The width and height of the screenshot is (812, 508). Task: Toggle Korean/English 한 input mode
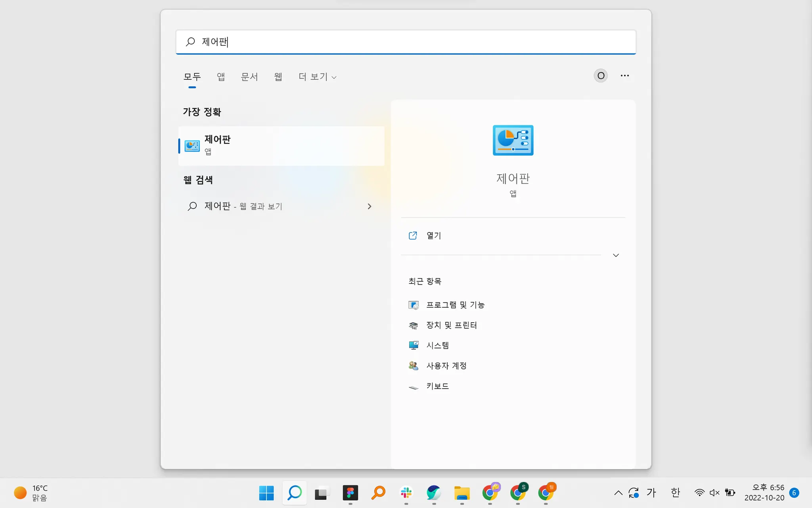point(675,493)
